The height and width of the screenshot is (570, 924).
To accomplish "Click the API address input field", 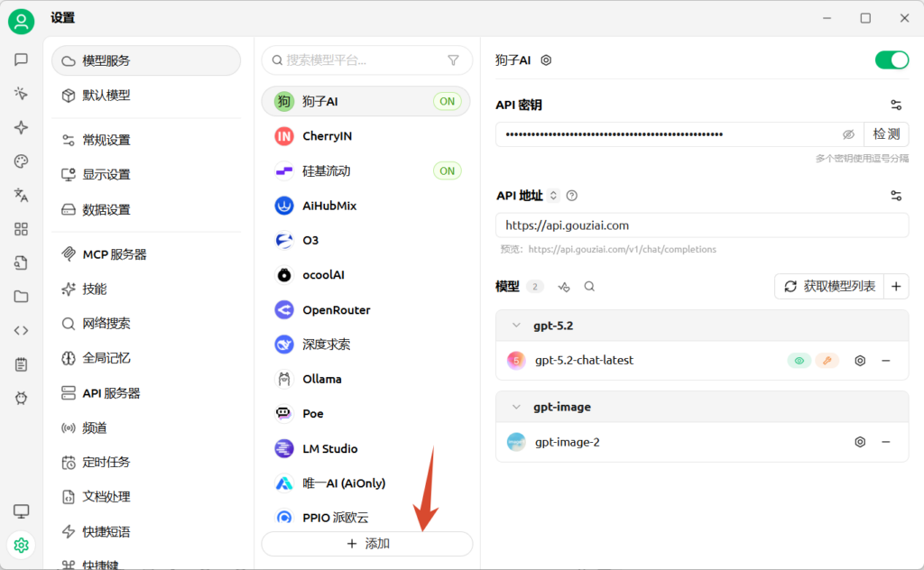I will coord(702,225).
